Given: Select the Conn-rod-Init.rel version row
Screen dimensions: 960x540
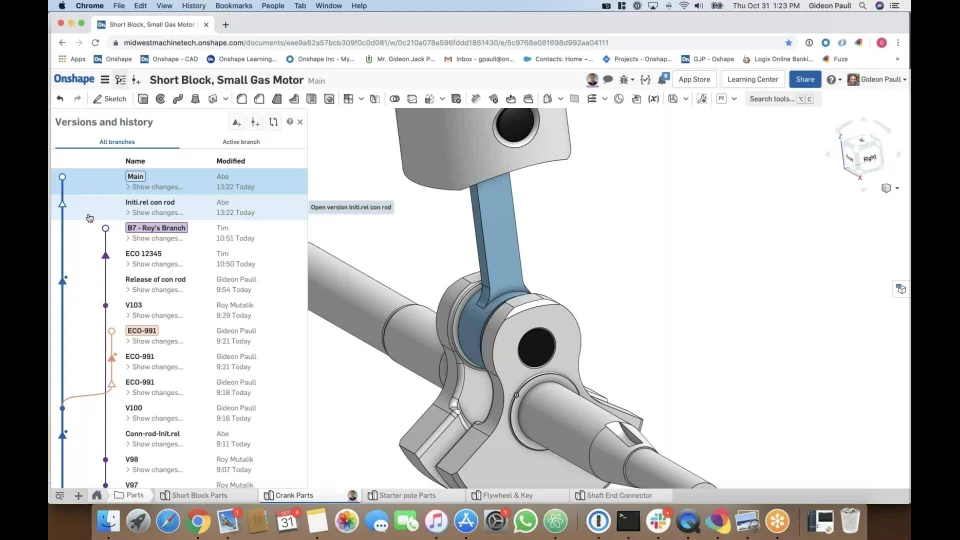Looking at the screenshot, I should point(179,438).
